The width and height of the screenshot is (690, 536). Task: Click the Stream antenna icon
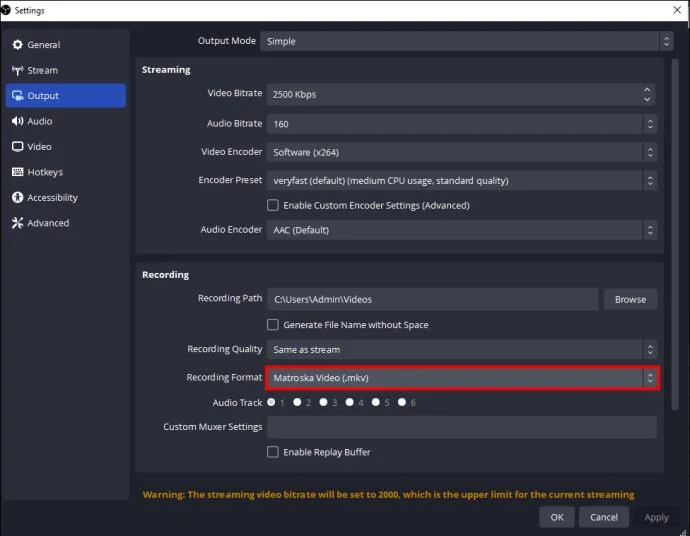tap(18, 70)
